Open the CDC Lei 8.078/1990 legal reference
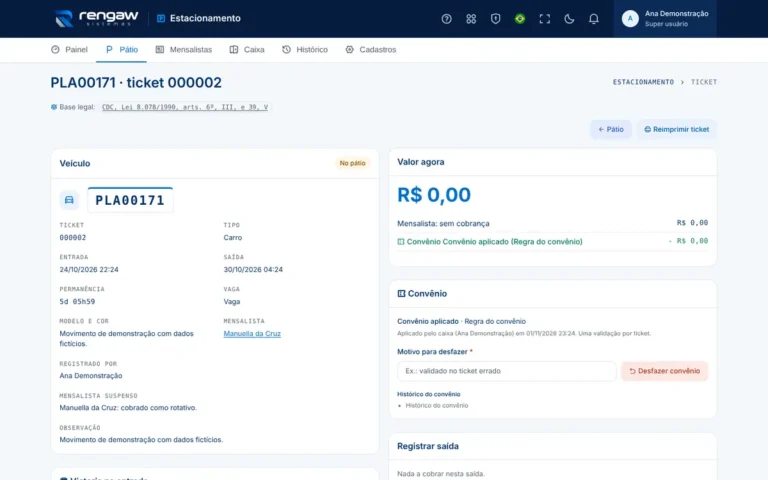 click(185, 107)
